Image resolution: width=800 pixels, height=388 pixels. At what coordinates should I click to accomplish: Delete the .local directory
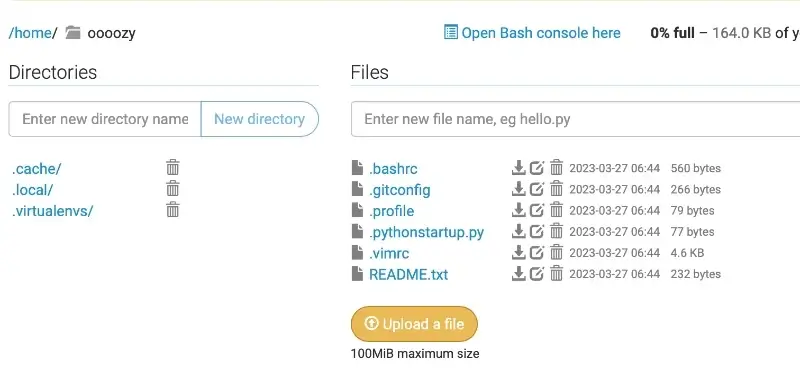(x=173, y=189)
